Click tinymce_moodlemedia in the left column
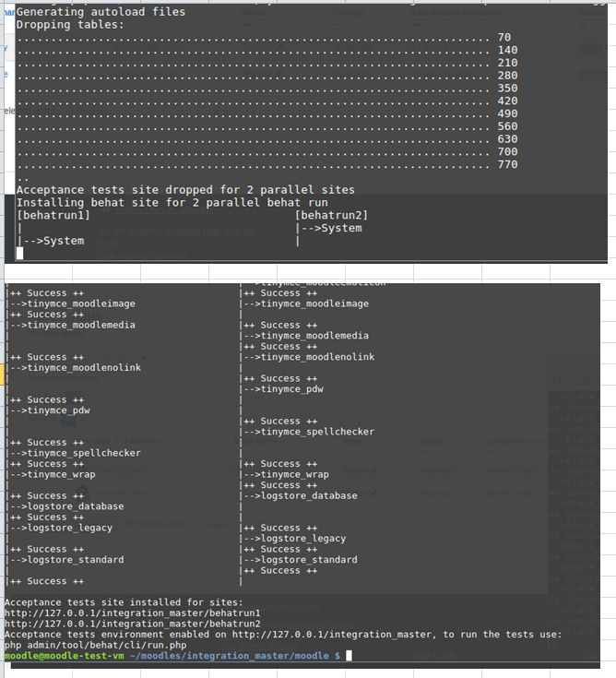Image resolution: width=616 pixels, height=678 pixels. click(81, 325)
